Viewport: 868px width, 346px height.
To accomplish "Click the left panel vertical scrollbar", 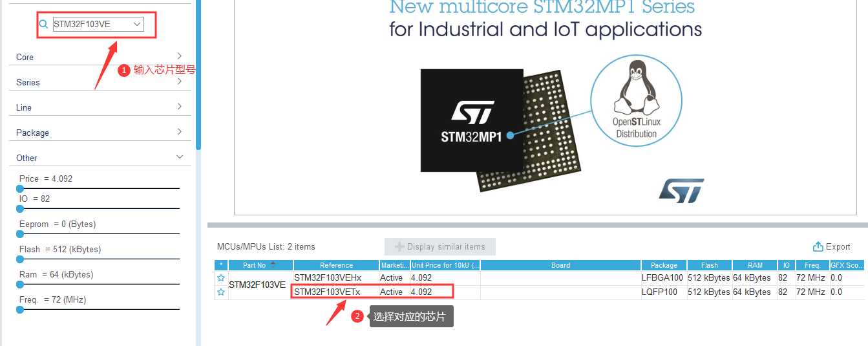I will [x=198, y=74].
